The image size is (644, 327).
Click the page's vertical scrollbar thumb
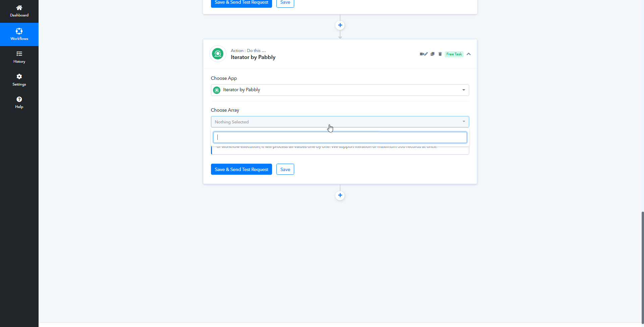[642, 267]
